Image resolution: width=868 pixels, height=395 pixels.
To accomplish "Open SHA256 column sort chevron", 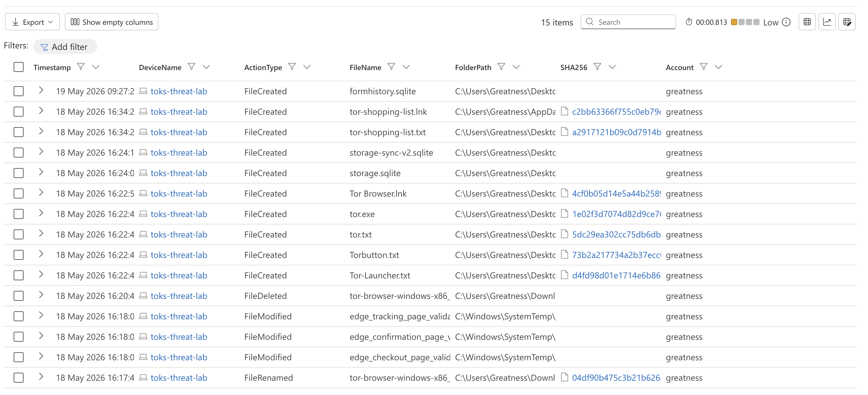I will 612,67.
